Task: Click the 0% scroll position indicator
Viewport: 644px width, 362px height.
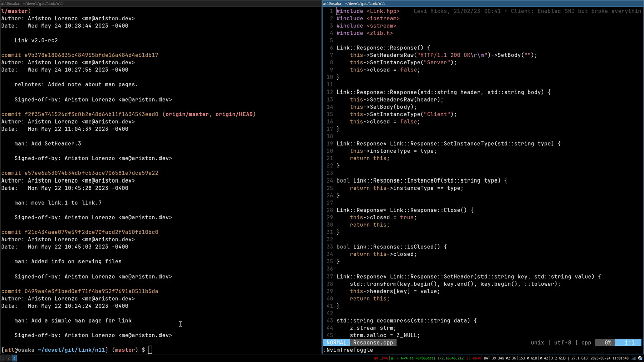Action: click(607, 343)
